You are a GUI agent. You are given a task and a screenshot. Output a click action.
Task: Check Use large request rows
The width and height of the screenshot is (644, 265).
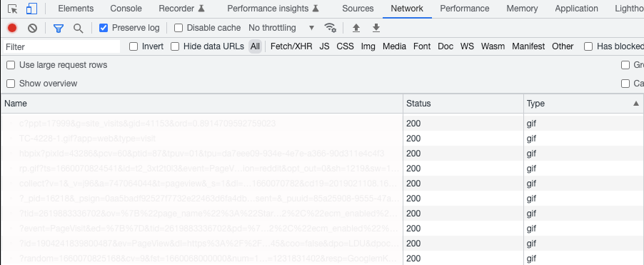pos(11,65)
